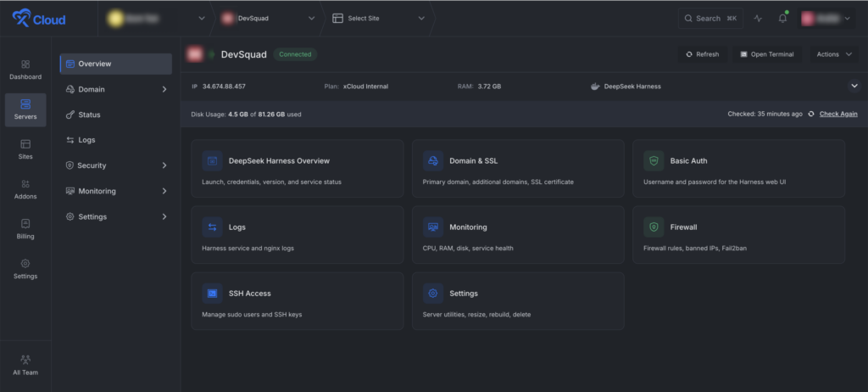This screenshot has width=868, height=392.
Task: Open the Dashboard sidebar icon
Action: (25, 70)
